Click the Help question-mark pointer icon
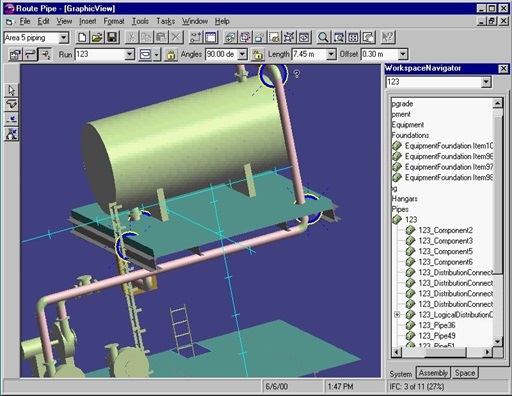 point(387,37)
